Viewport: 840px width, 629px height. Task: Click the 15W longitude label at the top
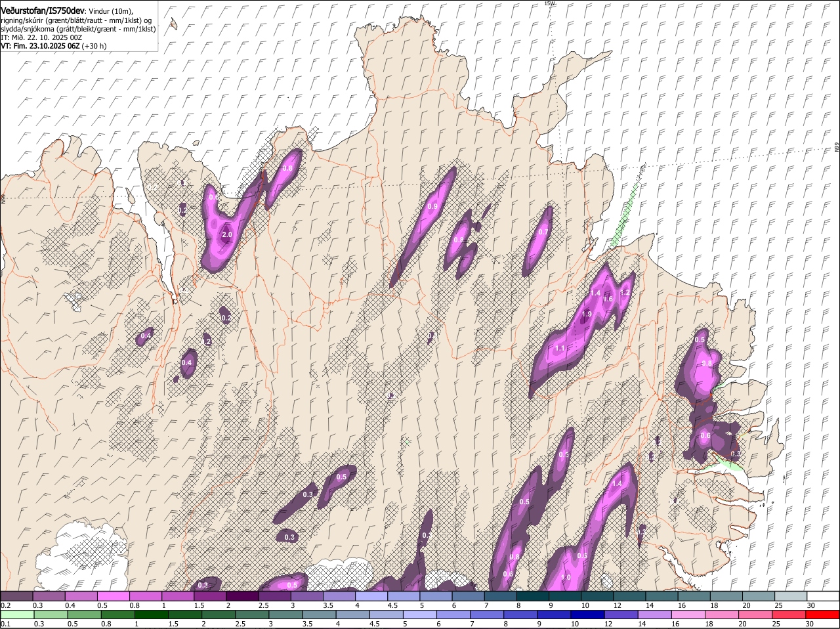[549, 4]
